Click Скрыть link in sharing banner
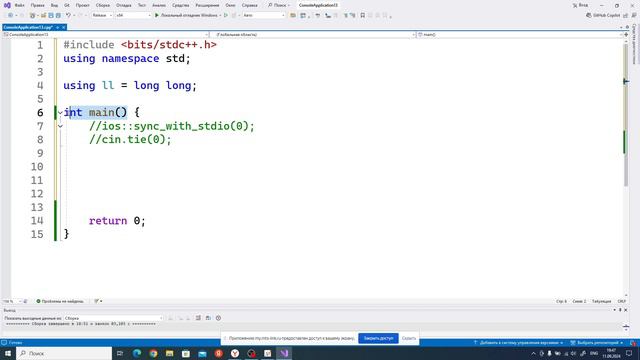The height and width of the screenshot is (360, 640). [409, 338]
